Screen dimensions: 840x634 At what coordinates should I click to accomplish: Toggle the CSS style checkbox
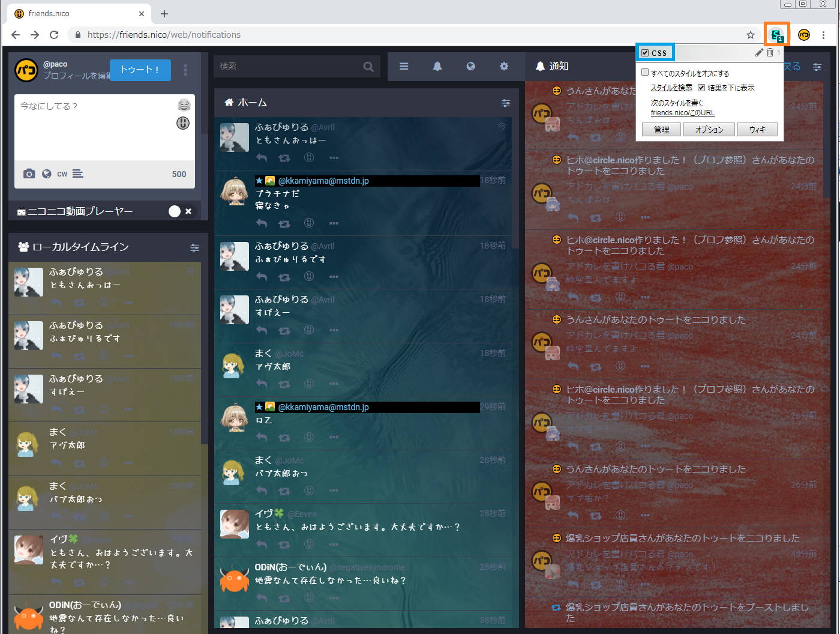pyautogui.click(x=645, y=53)
